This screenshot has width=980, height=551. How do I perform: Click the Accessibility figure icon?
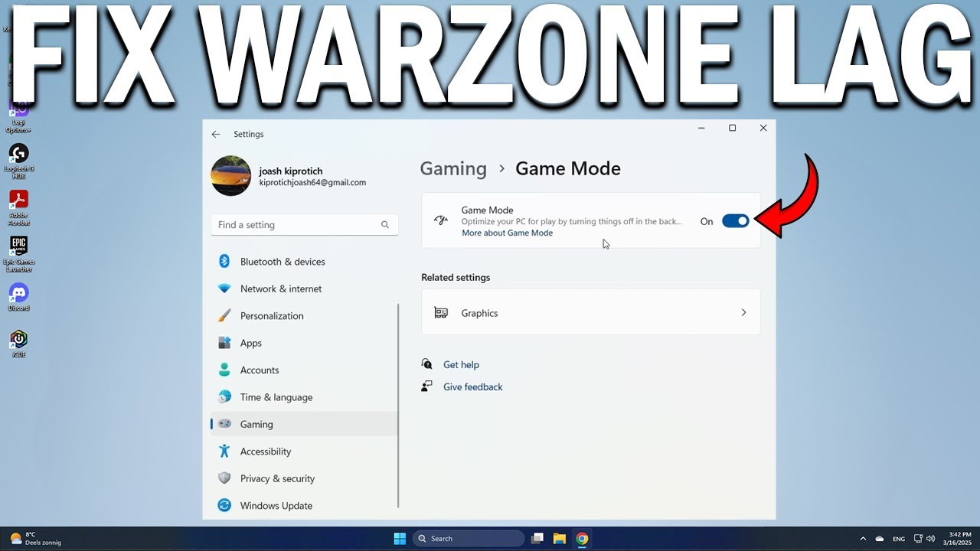tap(224, 452)
